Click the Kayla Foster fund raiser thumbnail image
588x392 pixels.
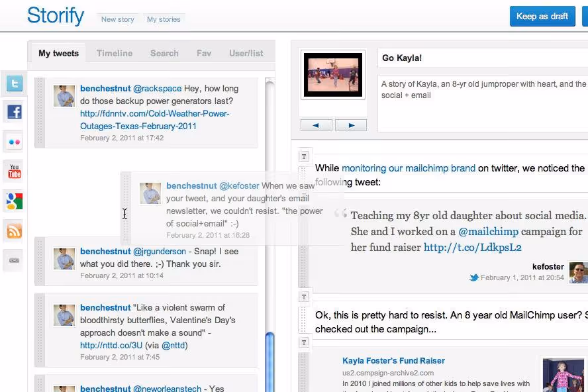563,375
